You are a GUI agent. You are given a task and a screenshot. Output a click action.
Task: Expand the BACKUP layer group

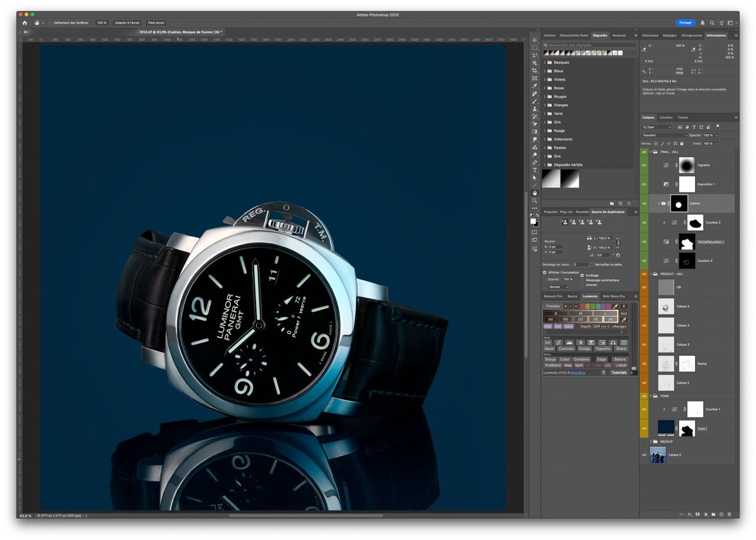click(651, 441)
